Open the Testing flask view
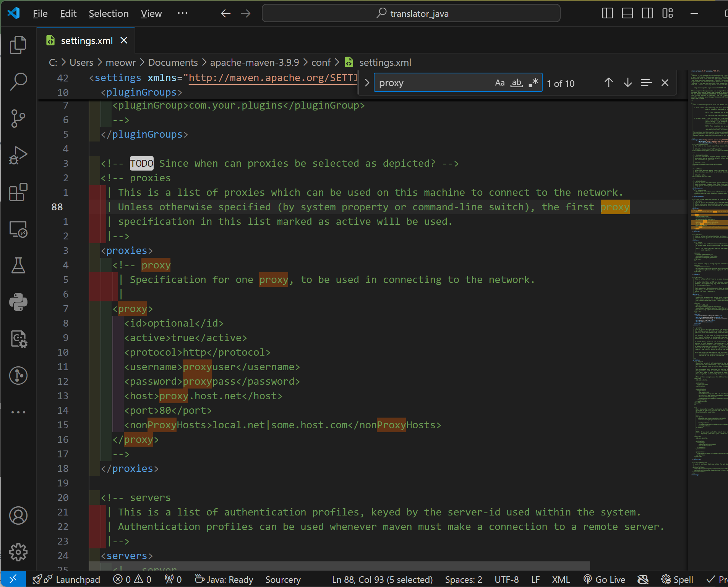This screenshot has width=728, height=587. [x=18, y=265]
